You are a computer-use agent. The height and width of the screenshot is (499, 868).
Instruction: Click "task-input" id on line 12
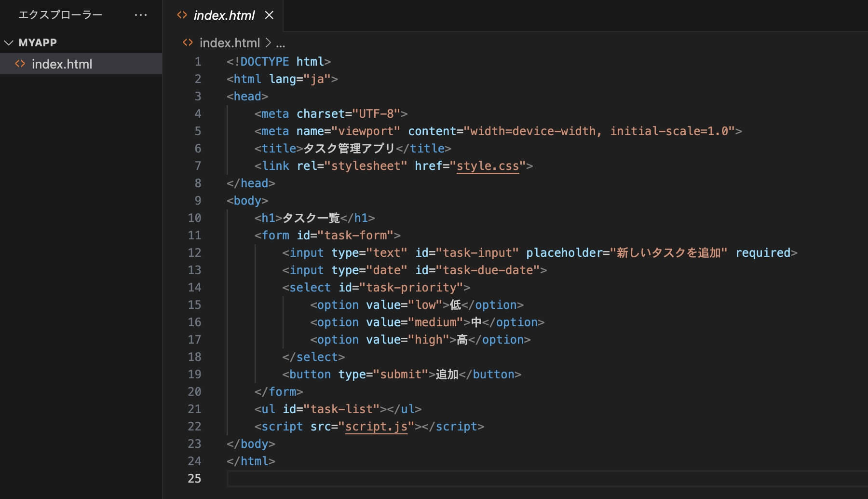point(477,253)
